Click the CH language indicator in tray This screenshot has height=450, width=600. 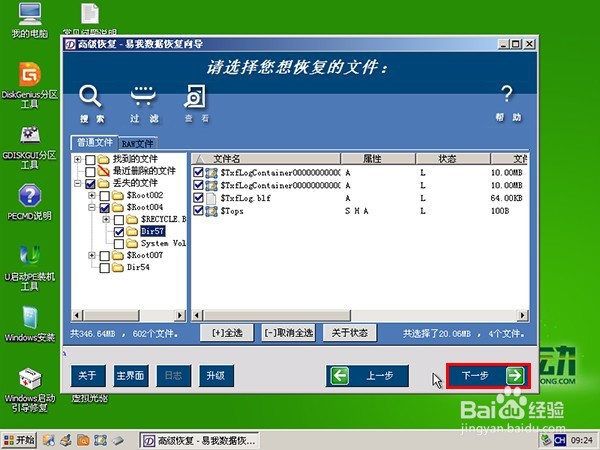pyautogui.click(x=560, y=440)
